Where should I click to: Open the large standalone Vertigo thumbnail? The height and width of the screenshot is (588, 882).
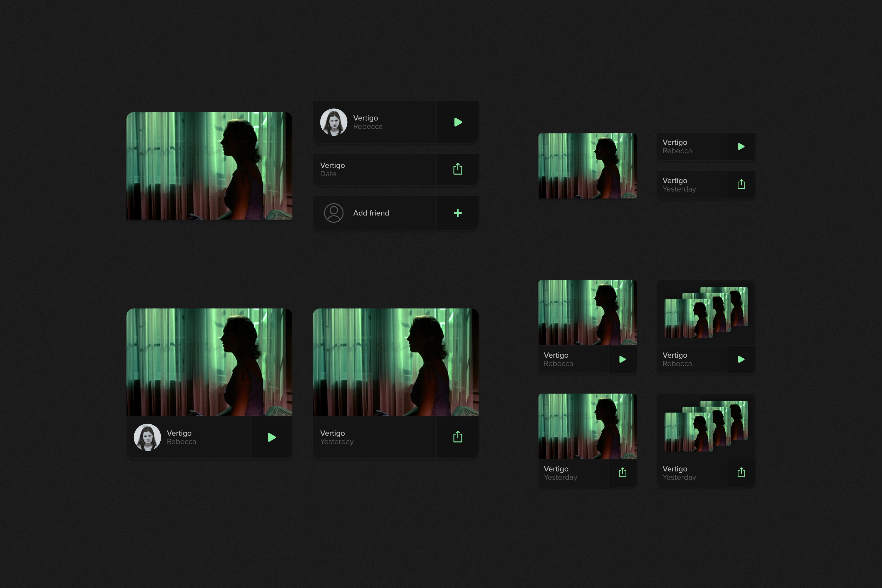tap(209, 166)
